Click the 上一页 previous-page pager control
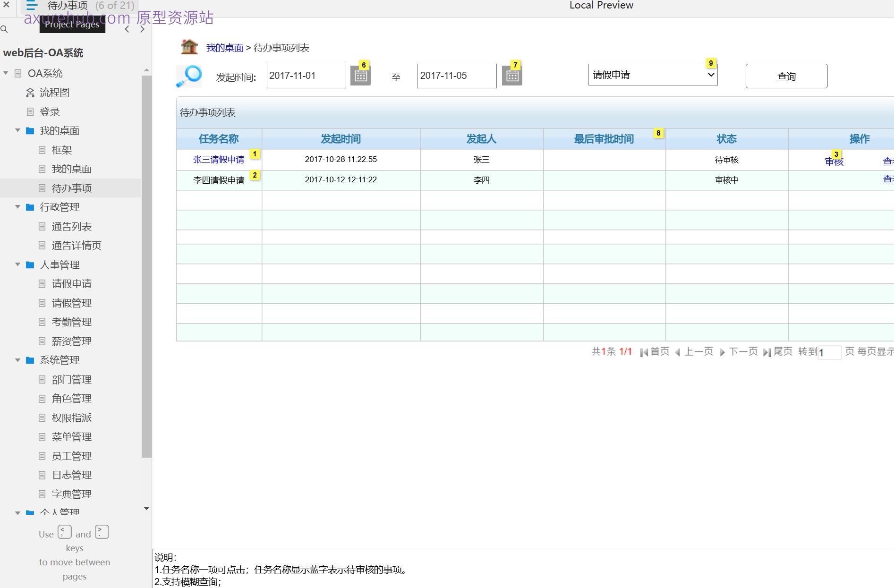The width and height of the screenshot is (894, 588). click(x=694, y=351)
